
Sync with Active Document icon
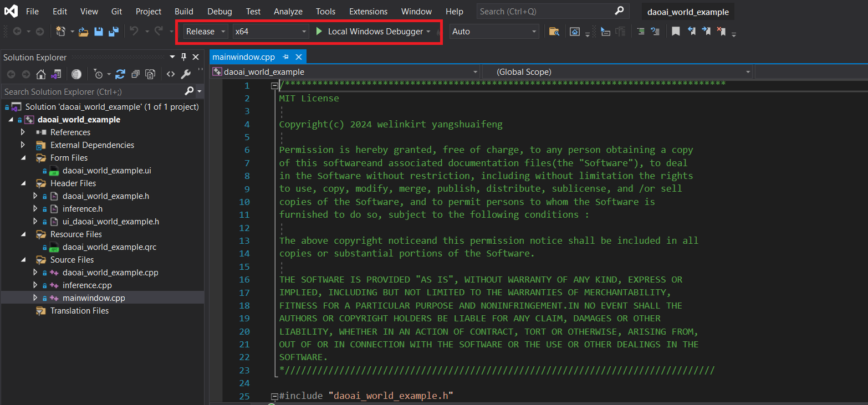point(120,74)
